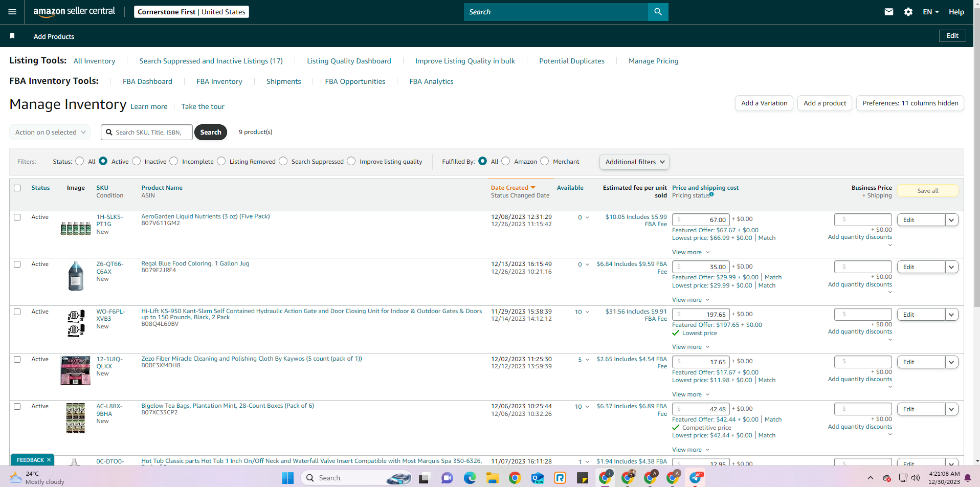
Task: Open File Explorer from the taskbar
Action: pos(492,478)
